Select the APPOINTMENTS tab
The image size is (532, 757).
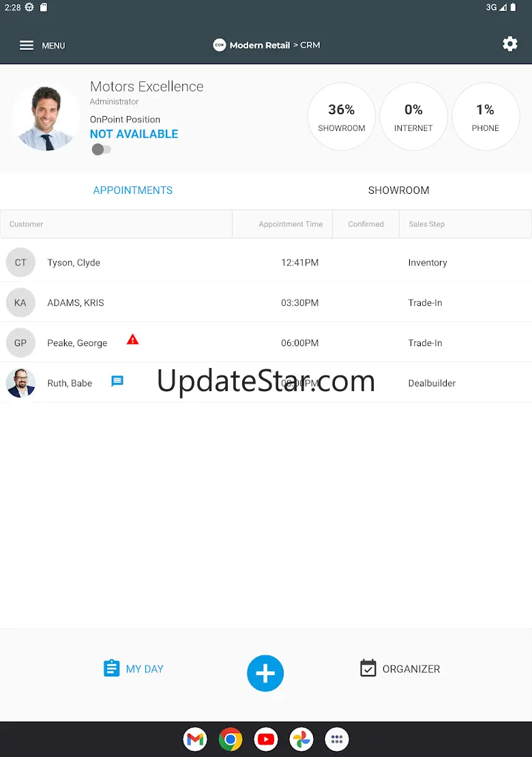click(x=132, y=190)
